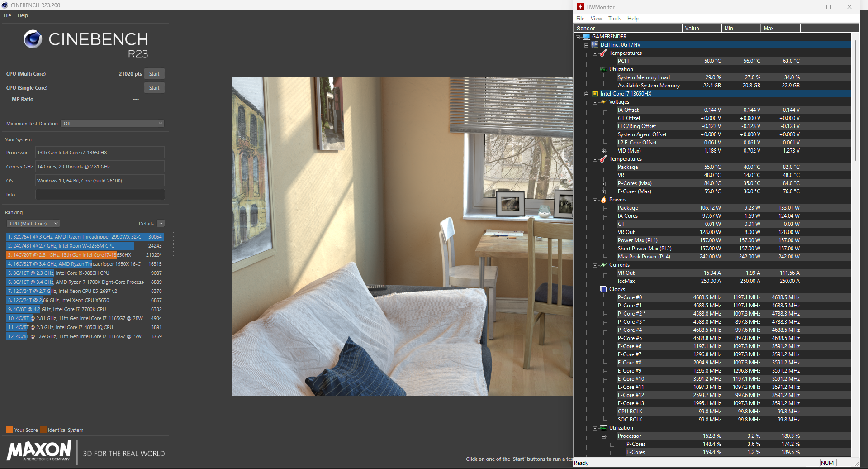Click the thermometer icon above the PCH row

[603, 53]
